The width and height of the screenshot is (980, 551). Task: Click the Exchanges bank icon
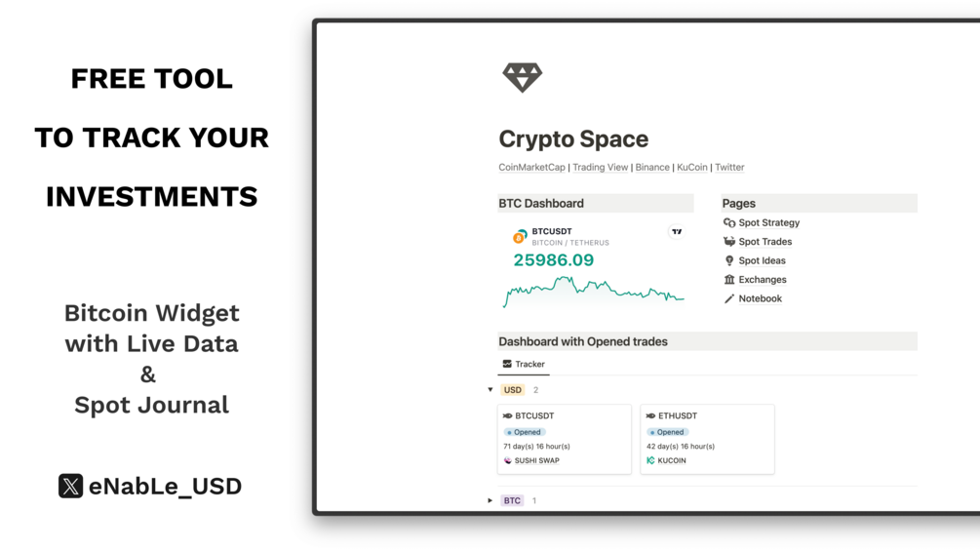[729, 280]
